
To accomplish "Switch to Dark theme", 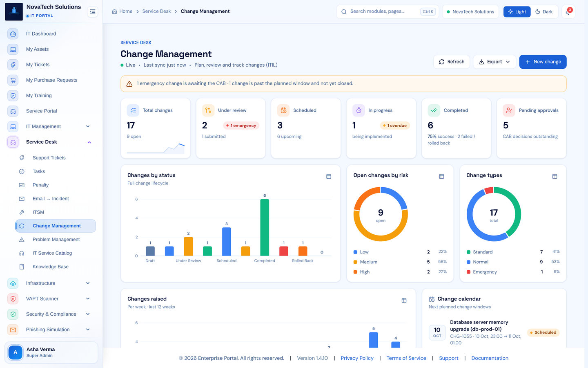I will [x=544, y=12].
